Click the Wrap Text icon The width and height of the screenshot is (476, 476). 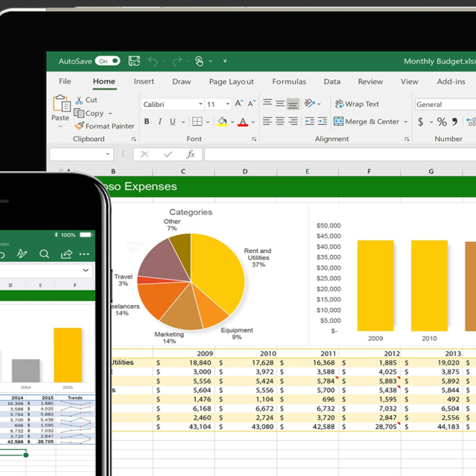339,104
